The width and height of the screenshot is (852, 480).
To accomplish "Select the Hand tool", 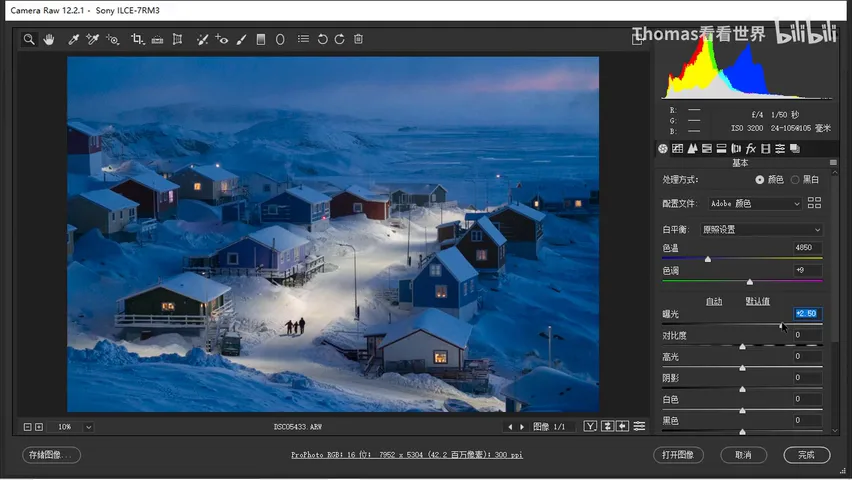I will coord(49,39).
